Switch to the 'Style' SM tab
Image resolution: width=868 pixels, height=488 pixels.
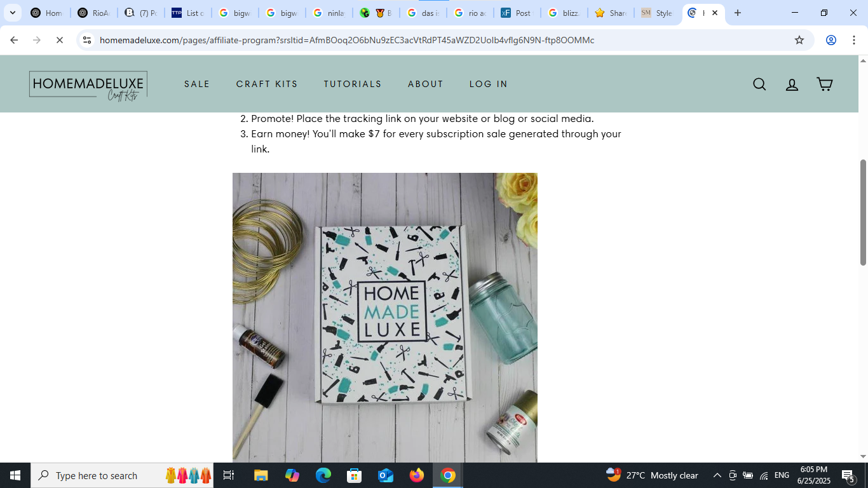[x=658, y=13]
